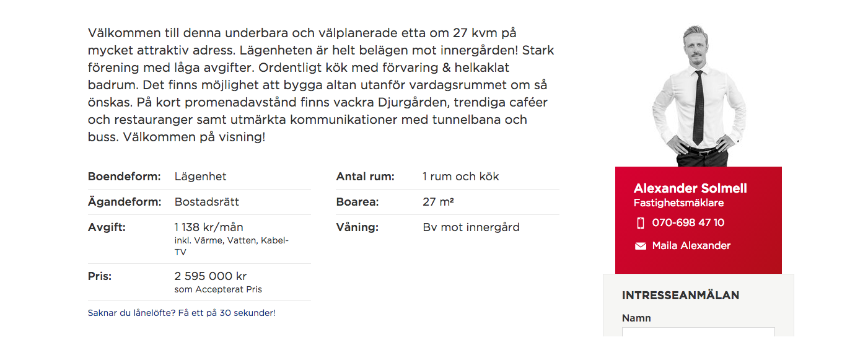
Task: Click the Boendeform value Lägenhet
Action: (x=201, y=177)
